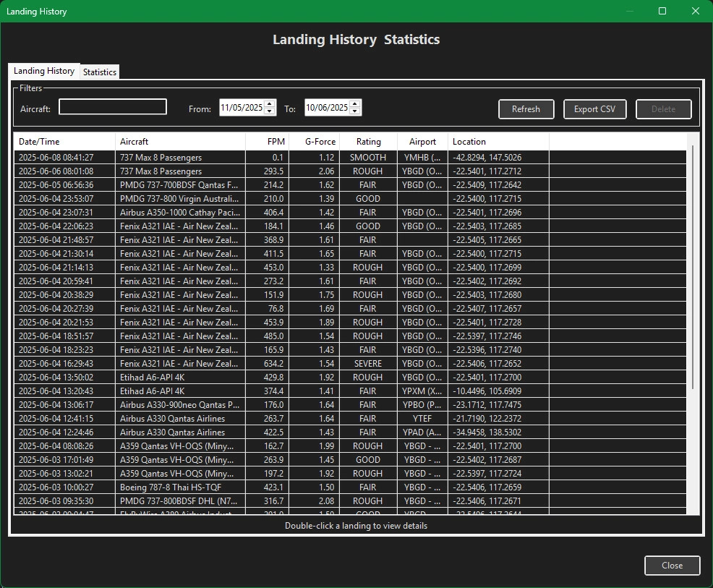Export landings with Export CSV button

[x=594, y=109]
